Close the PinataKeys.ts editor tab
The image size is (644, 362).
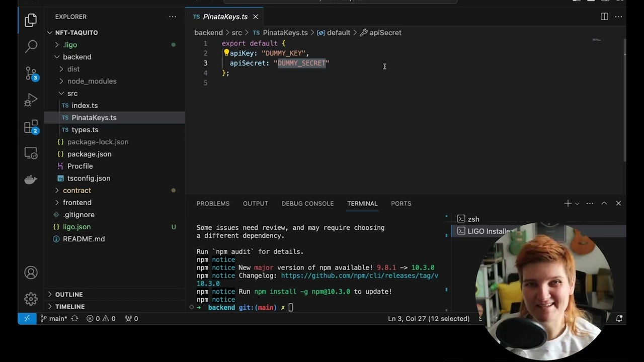pos(256,17)
